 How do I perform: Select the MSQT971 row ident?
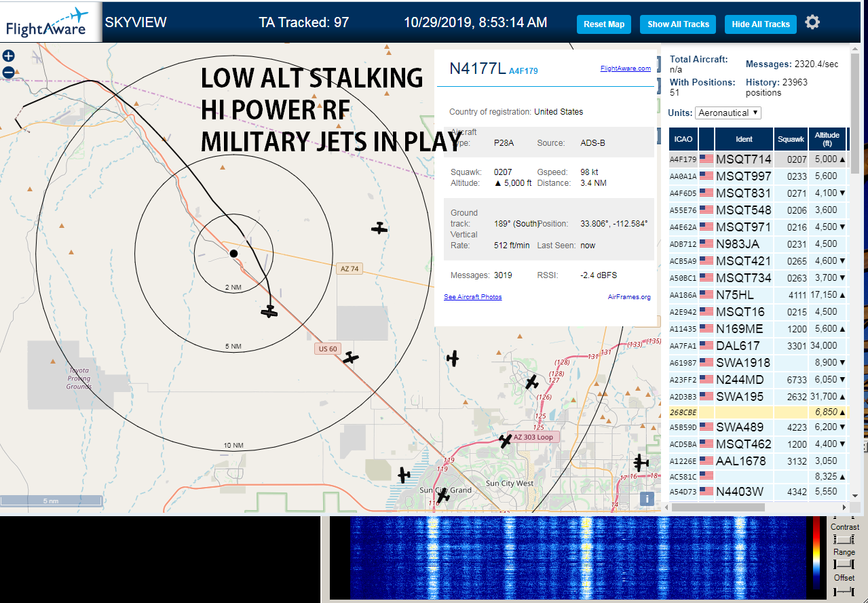[744, 227]
